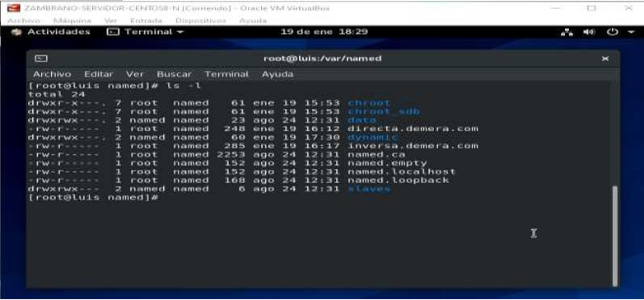This screenshot has width=644, height=300.
Task: Open the clock showing 19 de ene 18:29
Action: pyautogui.click(x=324, y=31)
